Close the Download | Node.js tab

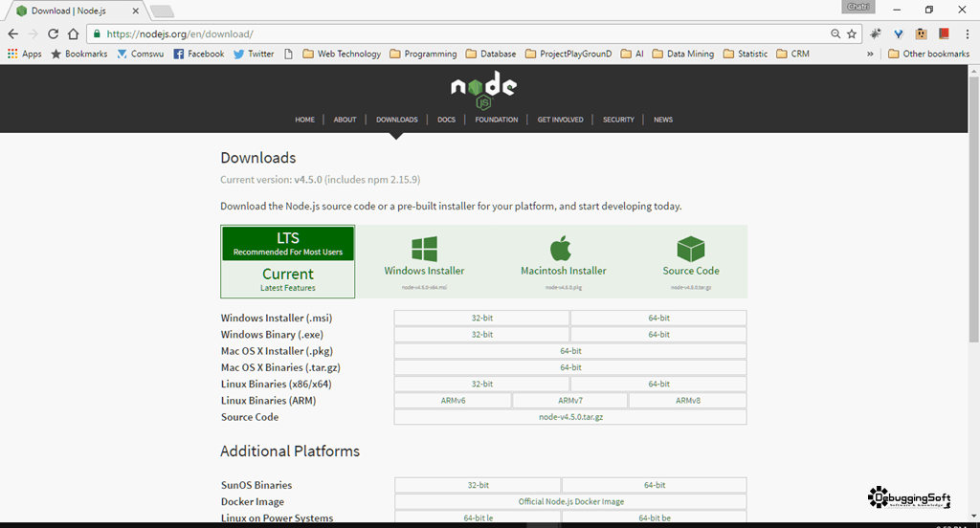[x=135, y=11]
